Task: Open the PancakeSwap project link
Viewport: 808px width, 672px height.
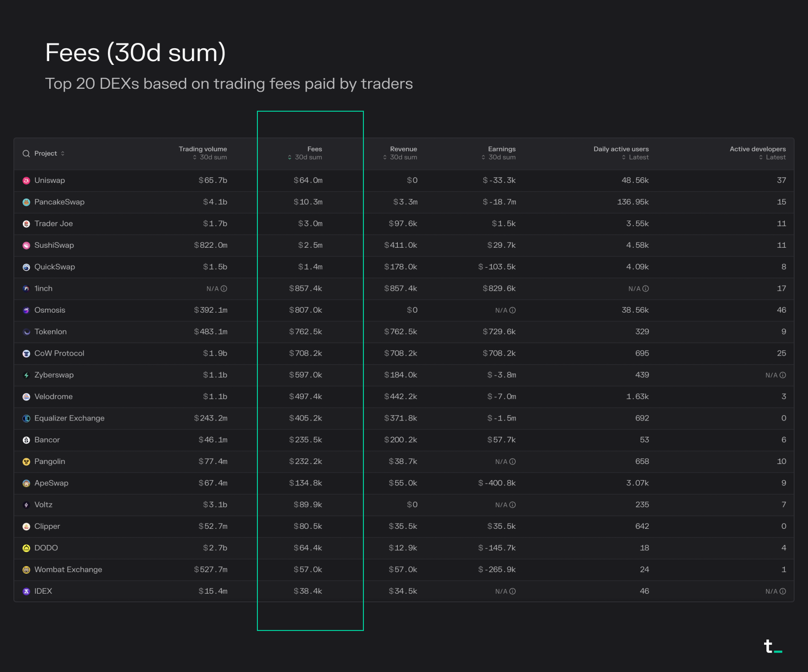Action: [x=59, y=202]
